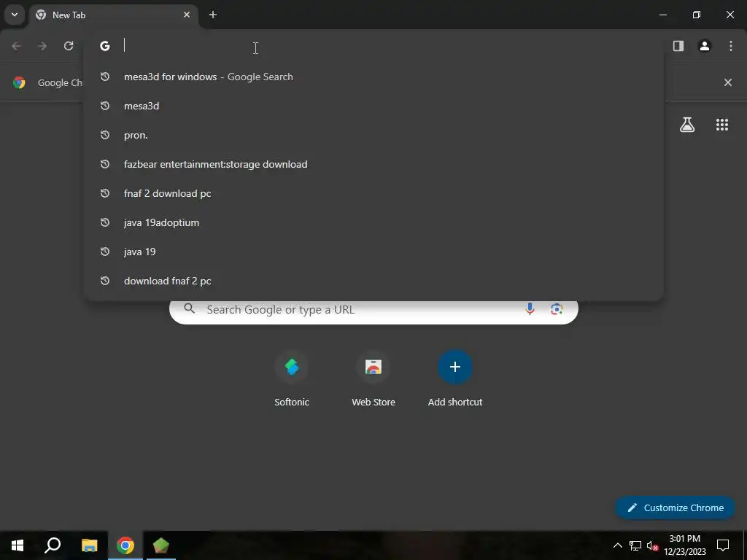Click history clock icon beside "download fnaf 2 pc"
This screenshot has width=747, height=560.
coord(105,281)
